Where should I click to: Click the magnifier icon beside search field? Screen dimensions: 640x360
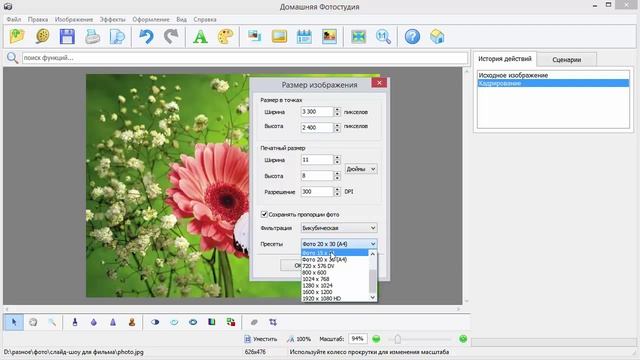point(12,58)
